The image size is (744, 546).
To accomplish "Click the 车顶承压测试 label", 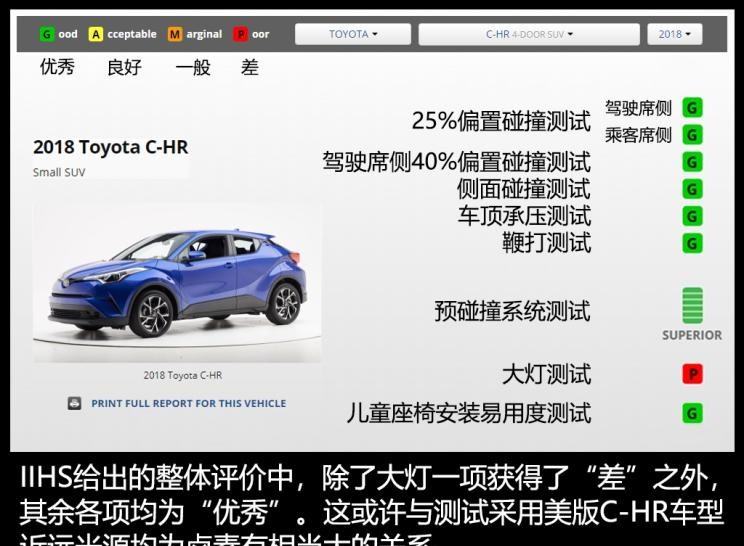I will (524, 216).
